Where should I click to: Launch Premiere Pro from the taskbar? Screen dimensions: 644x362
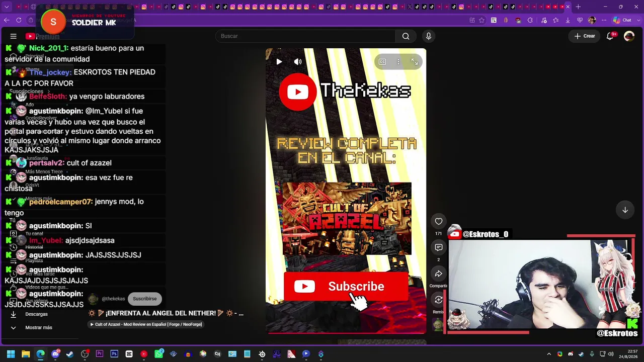point(100,354)
